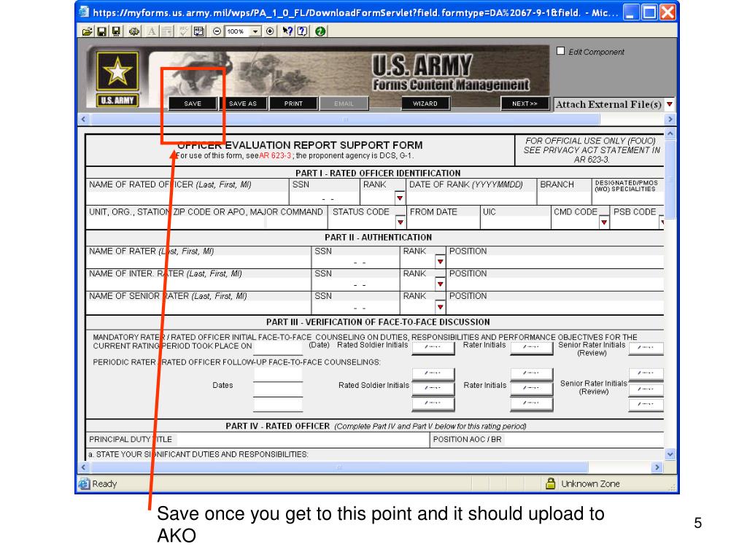Click the rater POSITION field
This screenshot has width=747, height=560.
555,262
